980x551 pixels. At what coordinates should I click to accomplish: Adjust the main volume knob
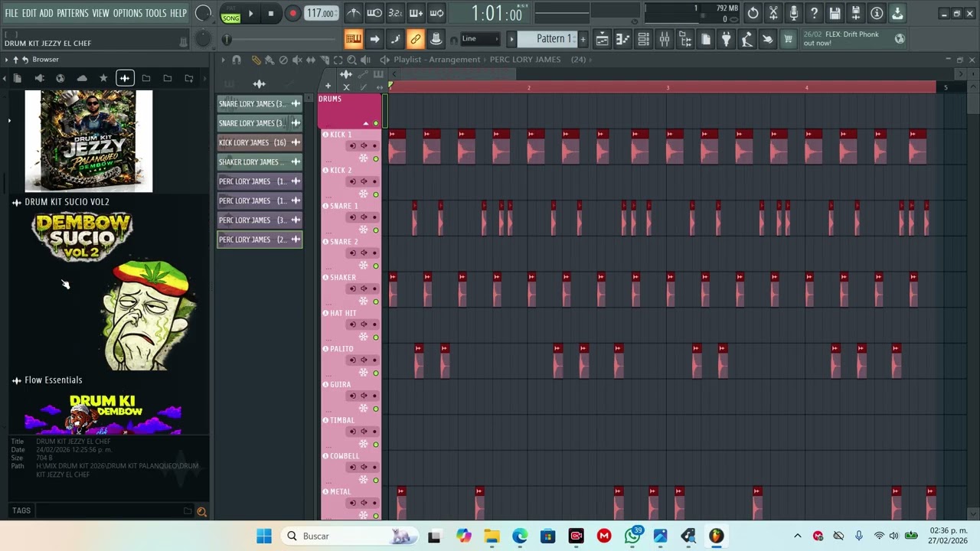[203, 13]
